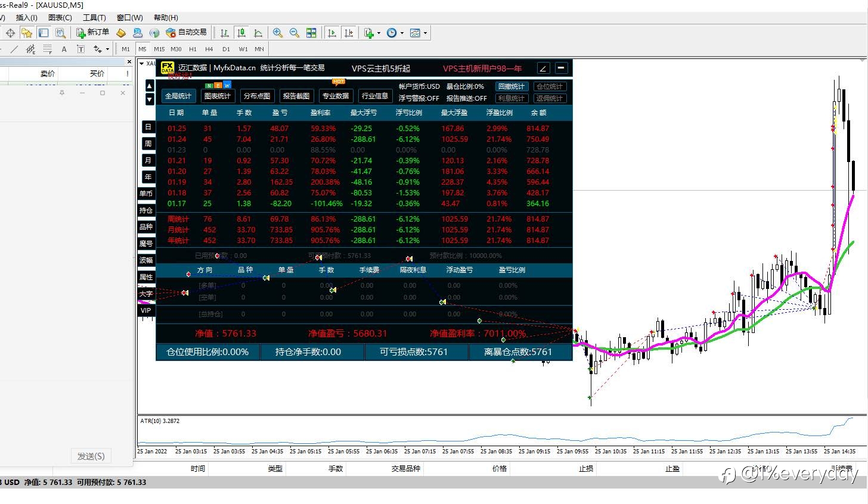Select the 全局统计 tab
Image resolution: width=868 pixels, height=504 pixels.
click(178, 96)
